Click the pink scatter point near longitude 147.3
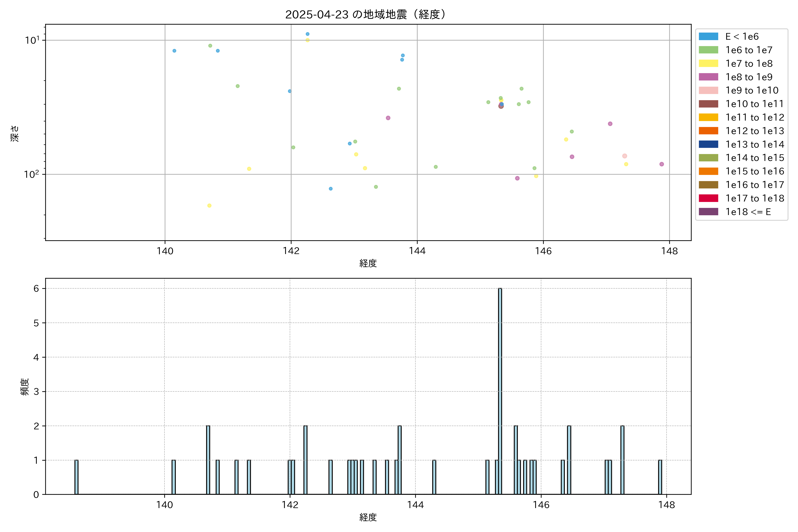 tap(625, 156)
